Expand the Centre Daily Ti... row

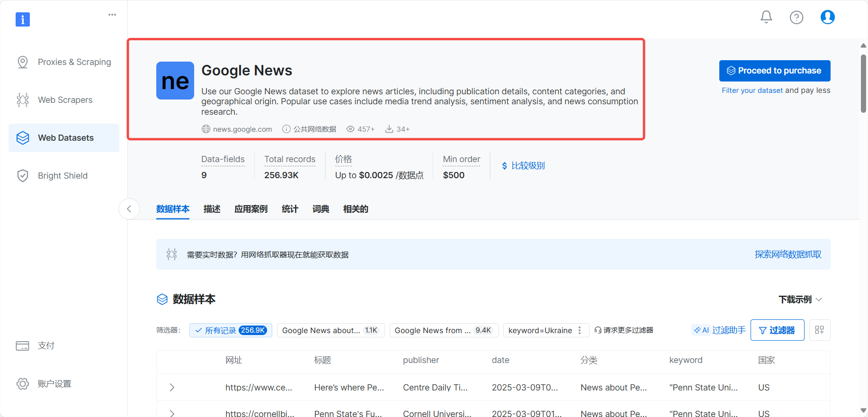pyautogui.click(x=172, y=388)
